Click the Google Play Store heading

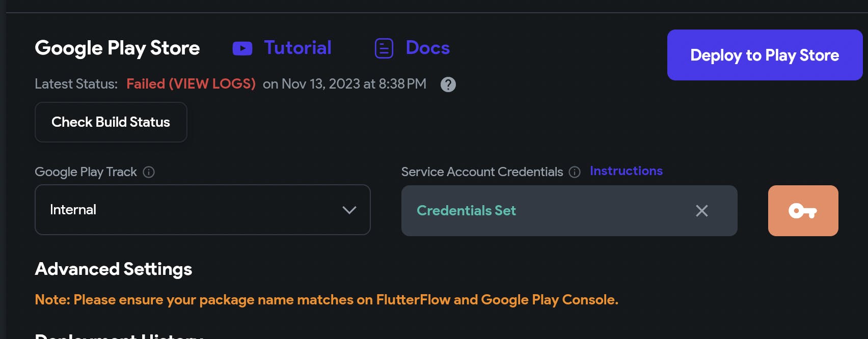[x=117, y=48]
